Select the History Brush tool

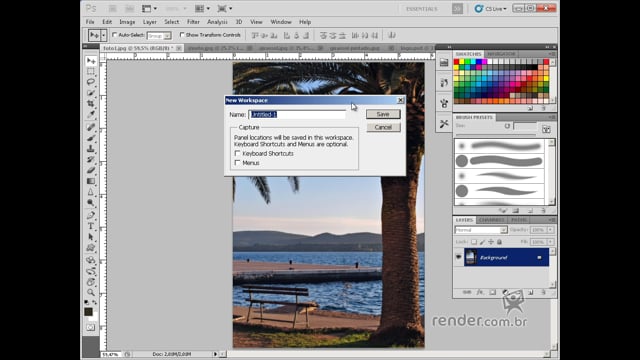91,159
